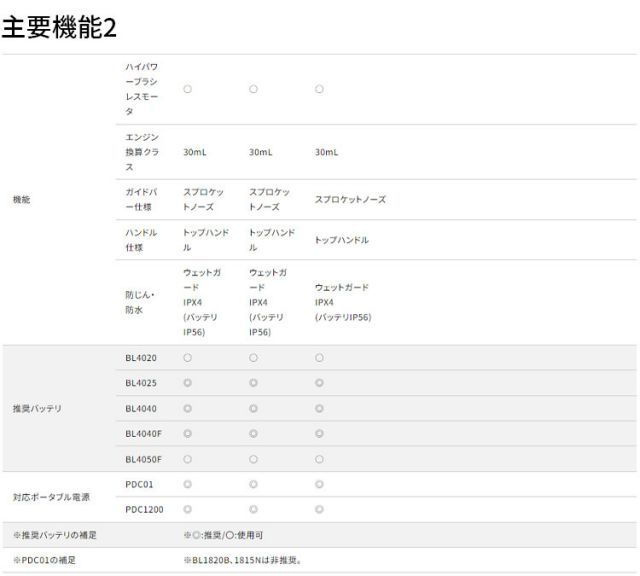Click the 主要機能2 heading
640x576 pixels.
59,28
